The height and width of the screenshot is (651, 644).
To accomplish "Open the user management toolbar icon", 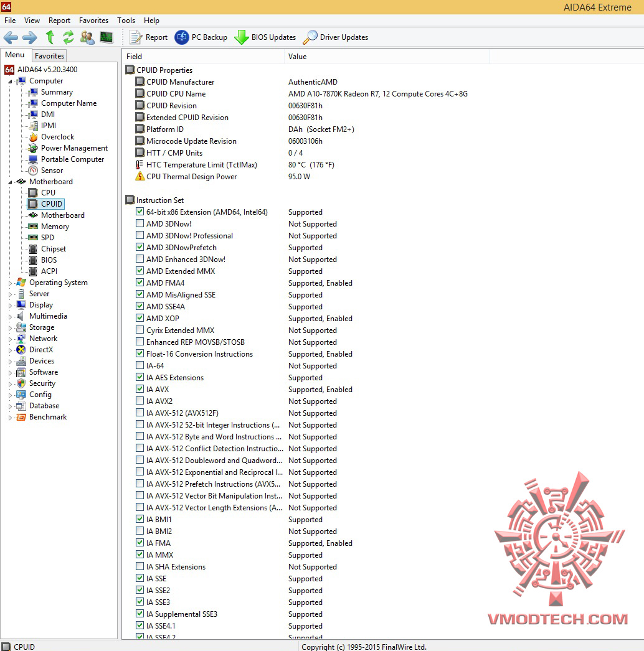I will tap(87, 37).
